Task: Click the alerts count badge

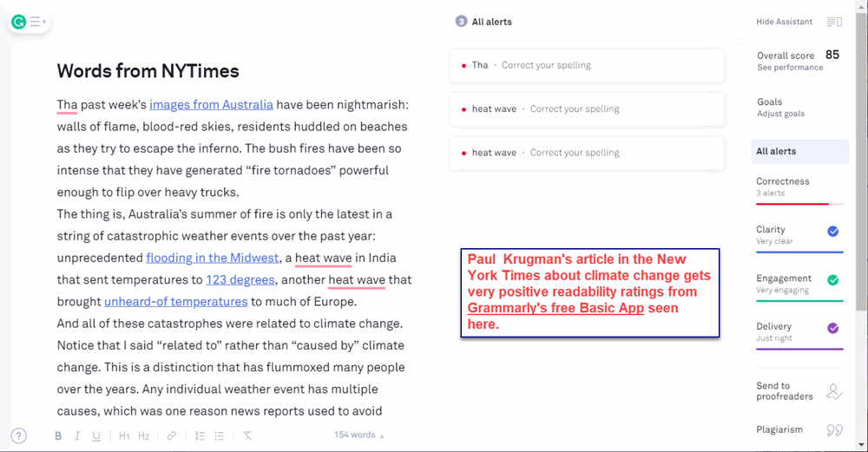Action: point(461,22)
